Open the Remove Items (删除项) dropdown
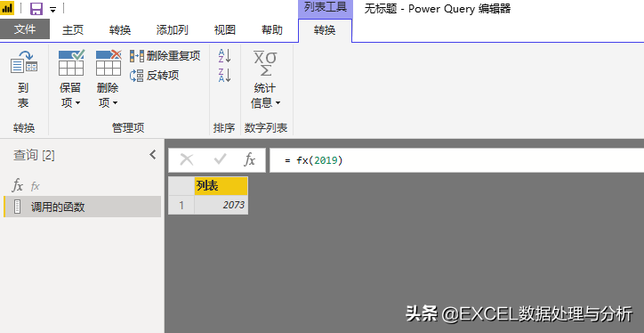 108,95
